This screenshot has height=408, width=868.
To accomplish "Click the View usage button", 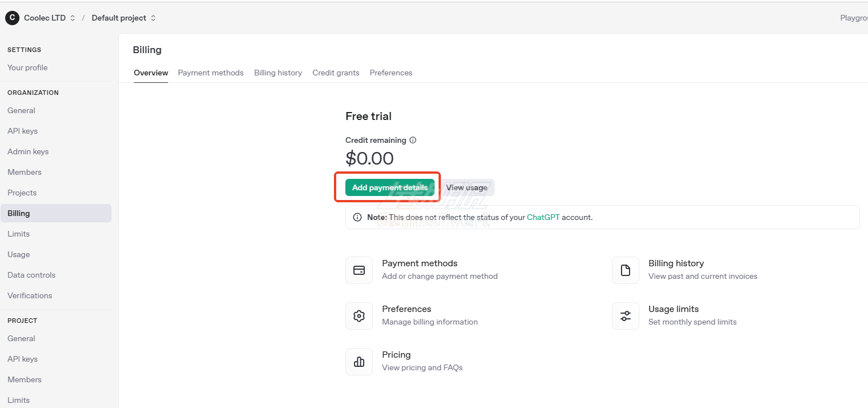I will (467, 187).
